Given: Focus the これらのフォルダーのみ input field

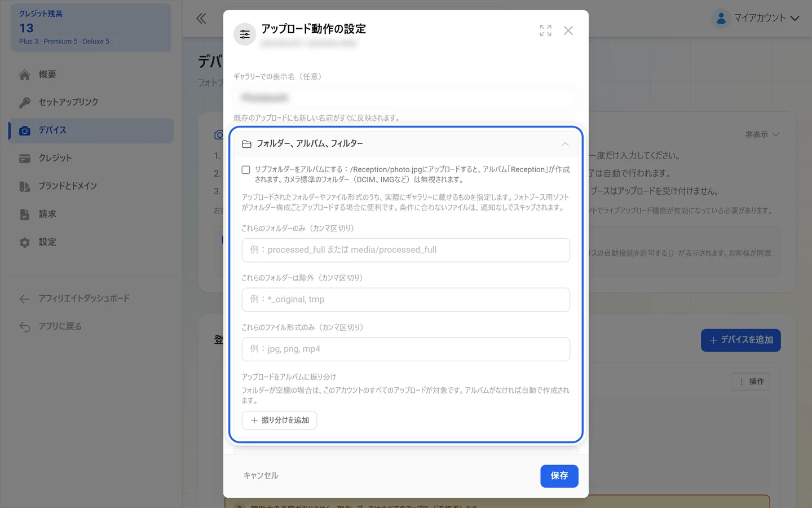Looking at the screenshot, I should 405,250.
